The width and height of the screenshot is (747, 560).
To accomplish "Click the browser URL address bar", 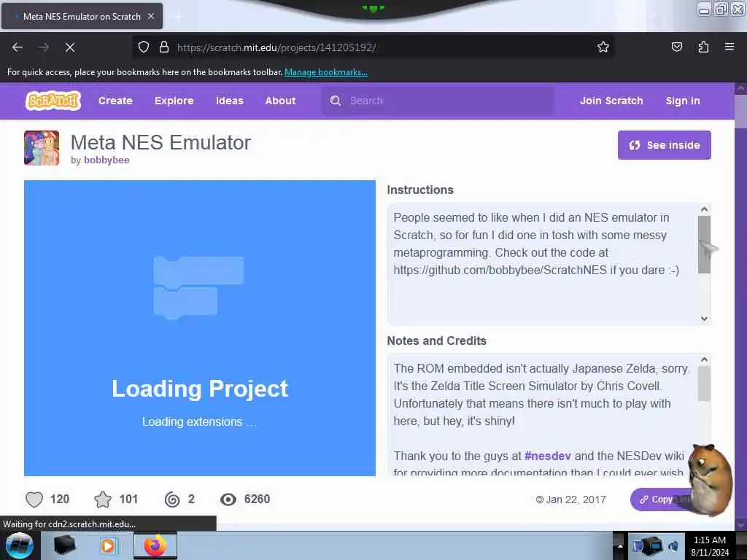I will (373, 47).
